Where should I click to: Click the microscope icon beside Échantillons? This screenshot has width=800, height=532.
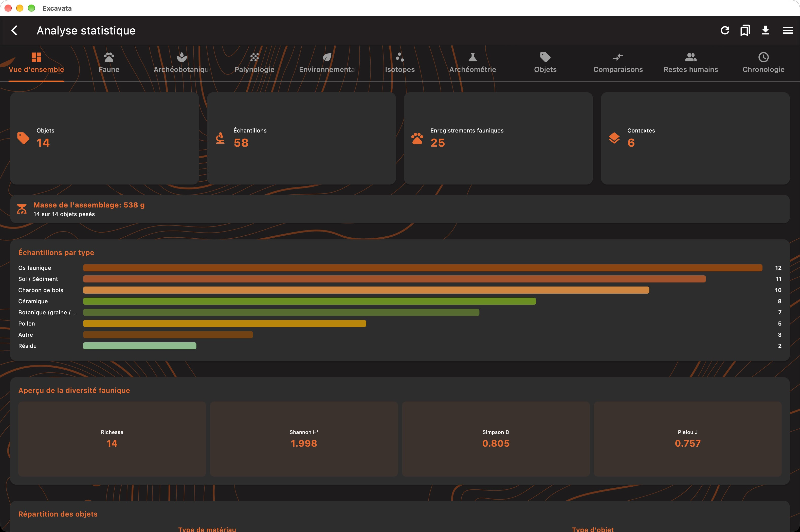[220, 138]
